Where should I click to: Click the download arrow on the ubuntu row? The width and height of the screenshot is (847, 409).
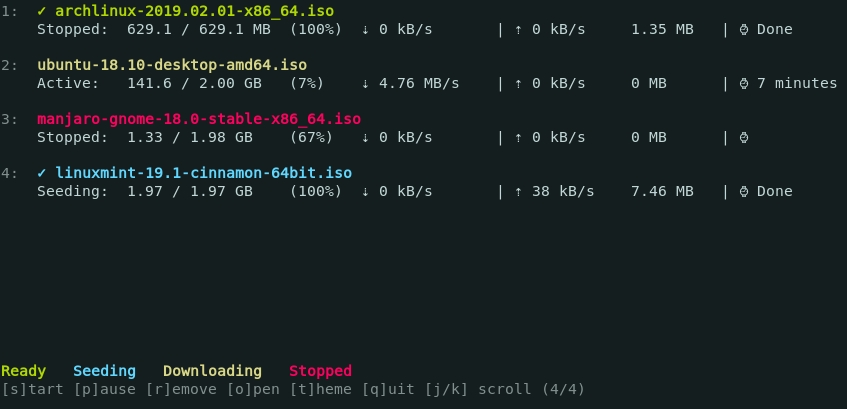coord(366,83)
